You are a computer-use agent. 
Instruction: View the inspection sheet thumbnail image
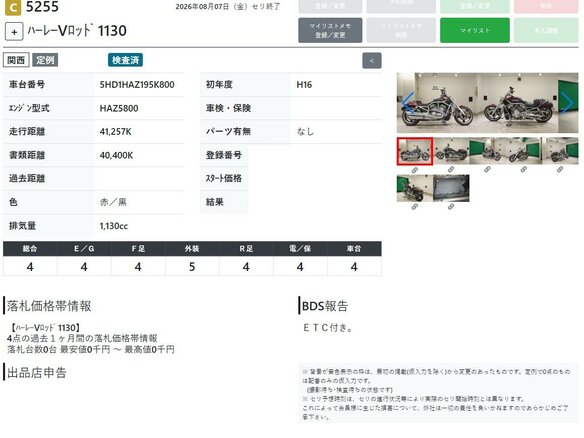point(451,188)
